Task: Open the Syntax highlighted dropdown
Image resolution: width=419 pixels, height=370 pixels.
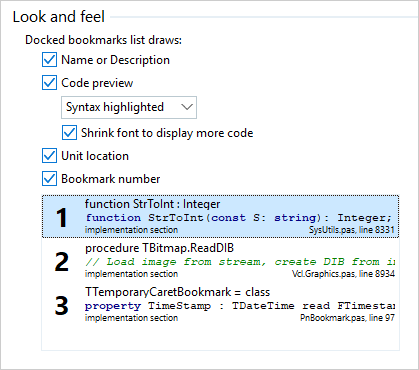Action: pos(129,107)
